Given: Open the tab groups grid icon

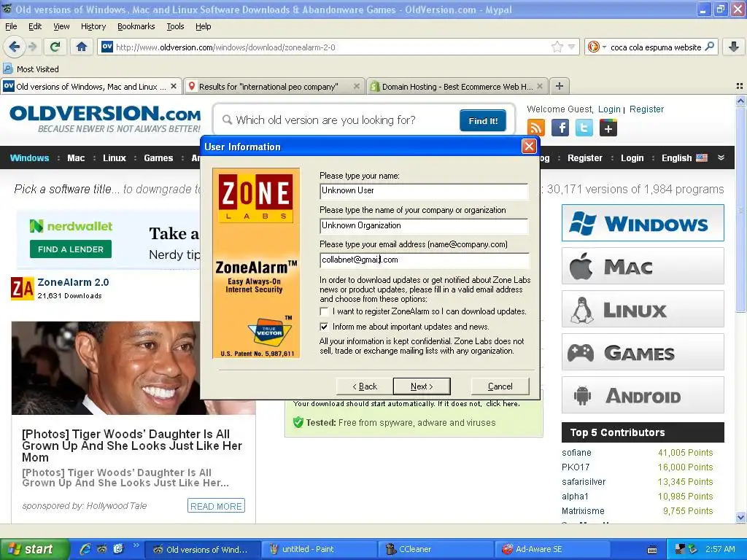Looking at the screenshot, I should click(x=740, y=86).
